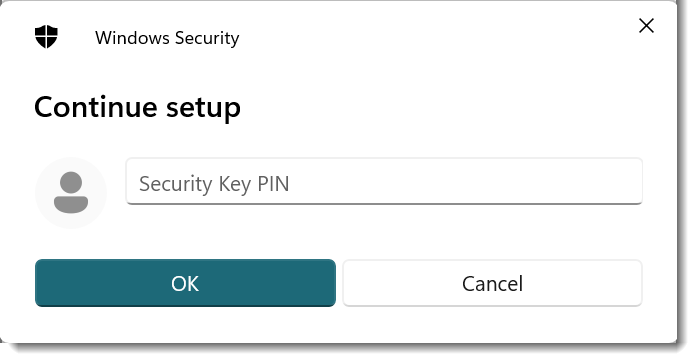This screenshot has height=362, width=696.
Task: Click the Continue setup heading
Action: pyautogui.click(x=137, y=107)
